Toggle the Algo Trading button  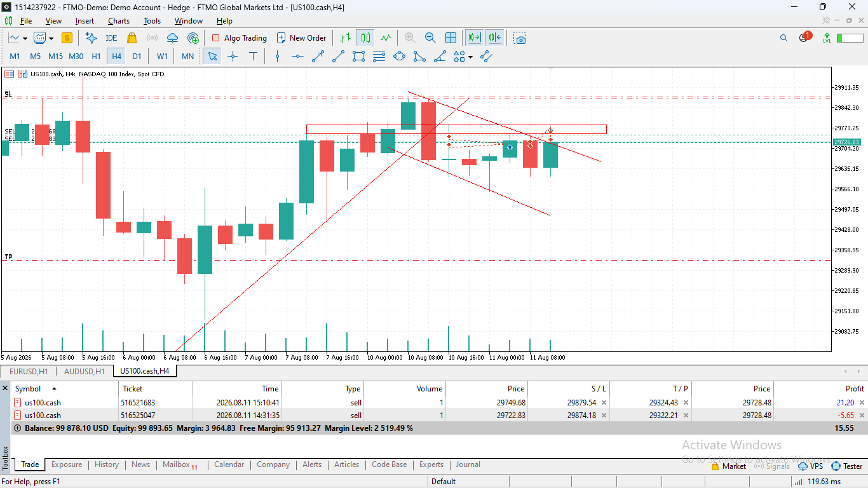click(x=240, y=37)
